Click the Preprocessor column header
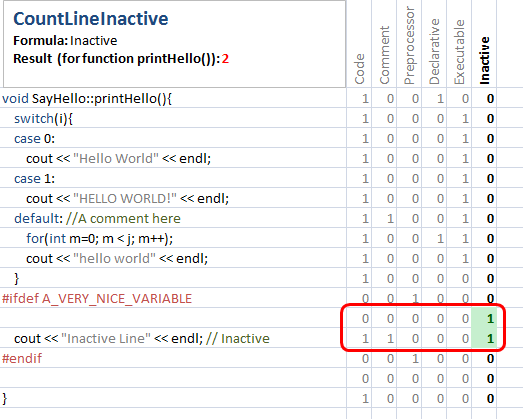The height and width of the screenshot is (420, 523). click(x=409, y=46)
